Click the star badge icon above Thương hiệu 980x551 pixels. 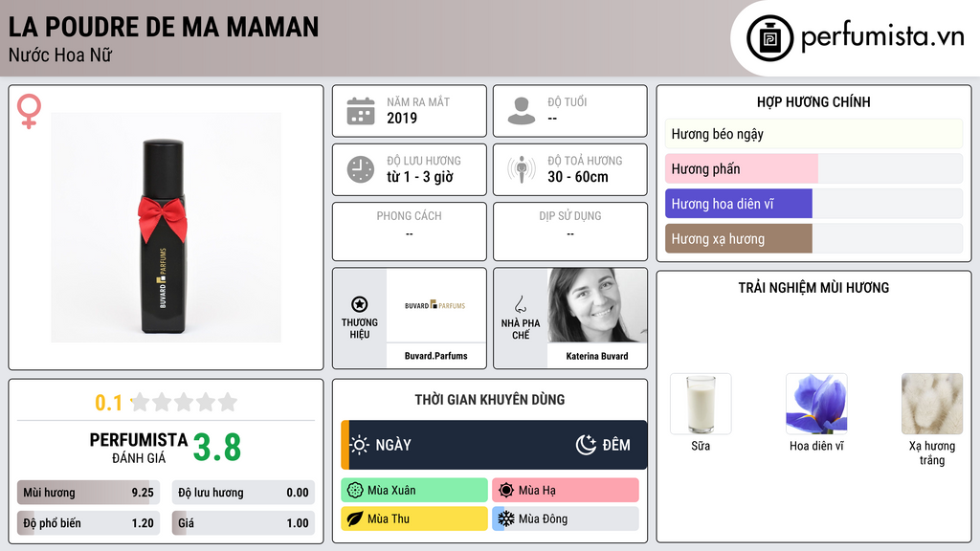pos(360,304)
